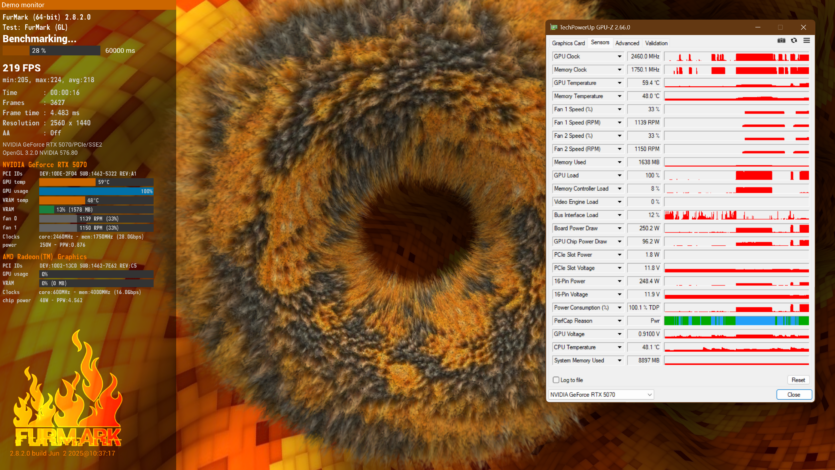Open Memory Temperature sensor dropdown arrow
Screen dimensions: 835x470
[x=619, y=96]
